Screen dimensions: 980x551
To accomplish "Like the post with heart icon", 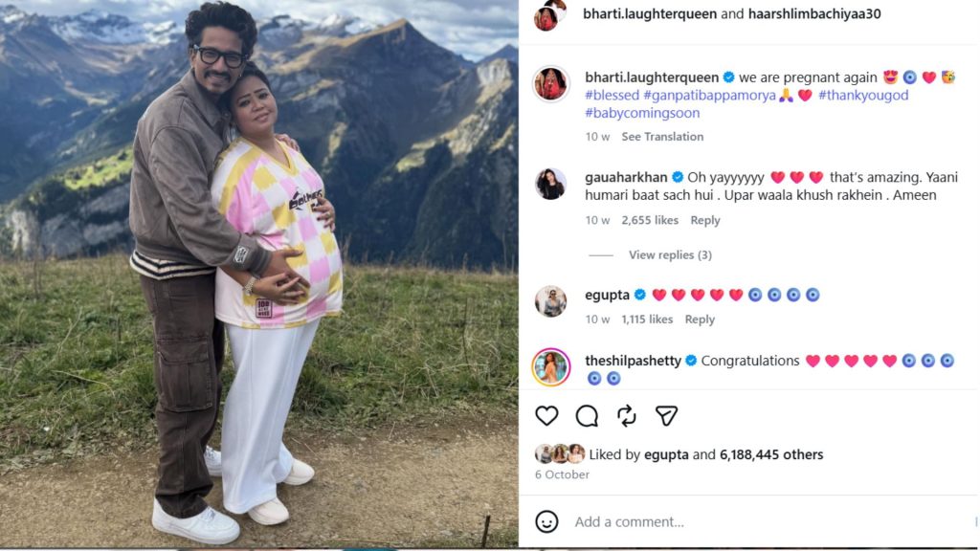I will tap(546, 416).
